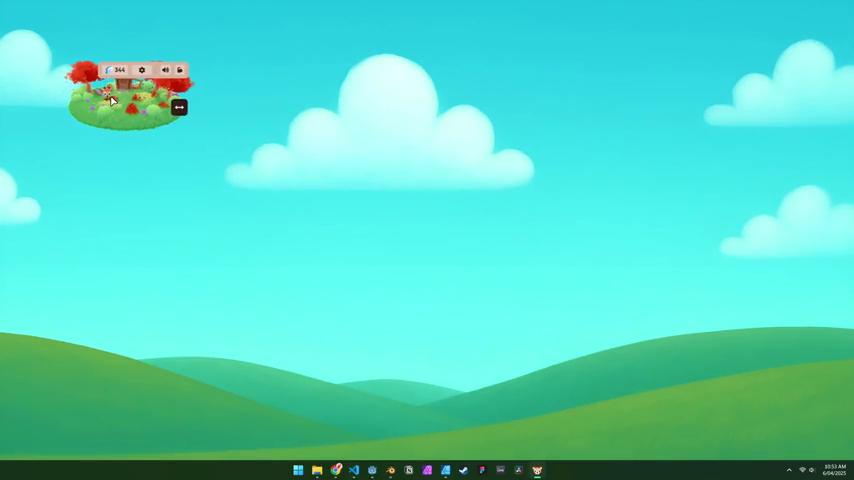Open File Explorer from the taskbar
The image size is (854, 480).
pos(317,470)
